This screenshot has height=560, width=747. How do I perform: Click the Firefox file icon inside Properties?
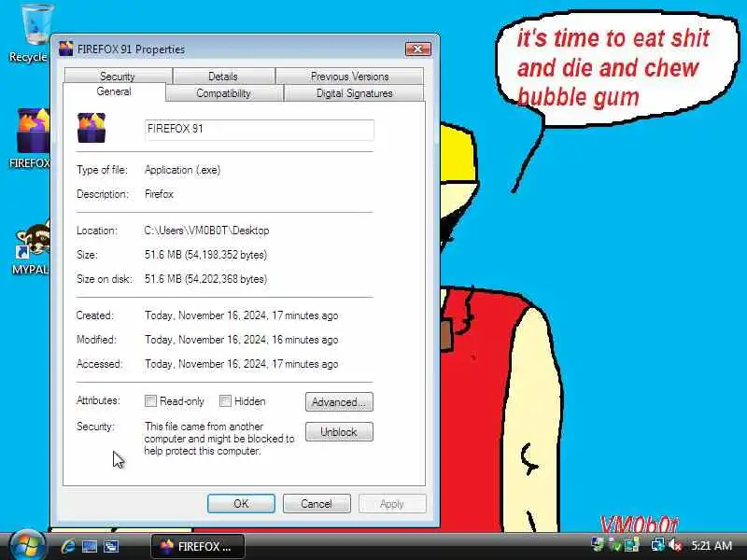point(92,128)
